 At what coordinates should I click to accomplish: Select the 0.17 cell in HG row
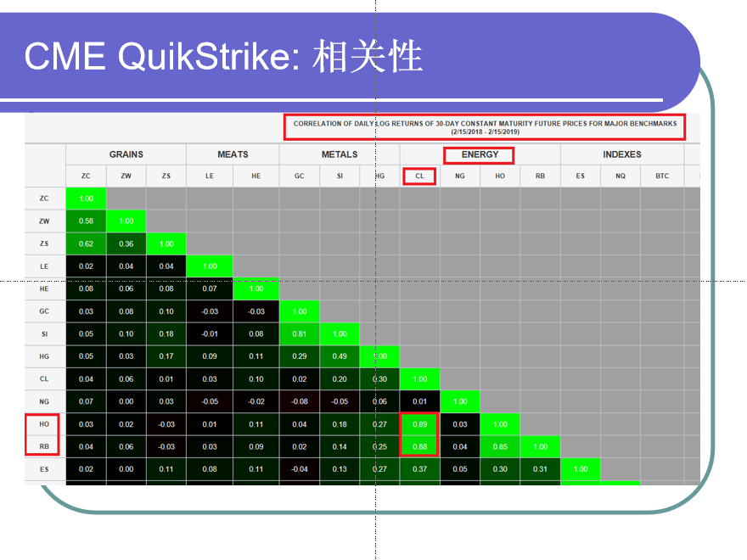pyautogui.click(x=166, y=356)
